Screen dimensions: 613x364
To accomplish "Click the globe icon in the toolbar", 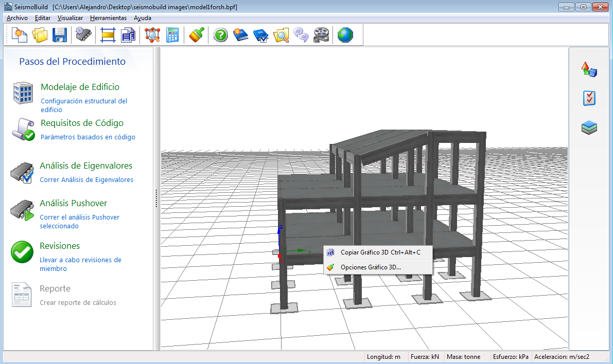I will [x=345, y=35].
